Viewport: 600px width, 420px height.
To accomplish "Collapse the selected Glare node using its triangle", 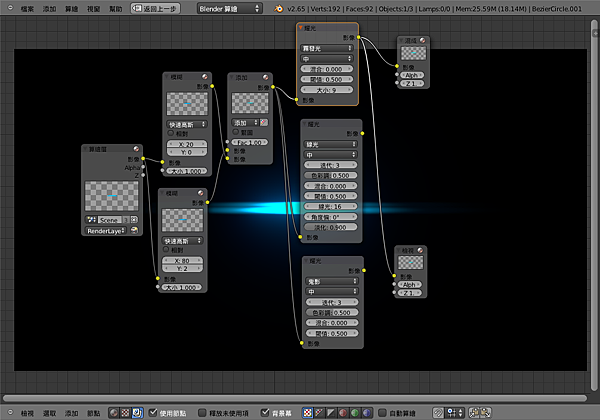I will [301, 28].
